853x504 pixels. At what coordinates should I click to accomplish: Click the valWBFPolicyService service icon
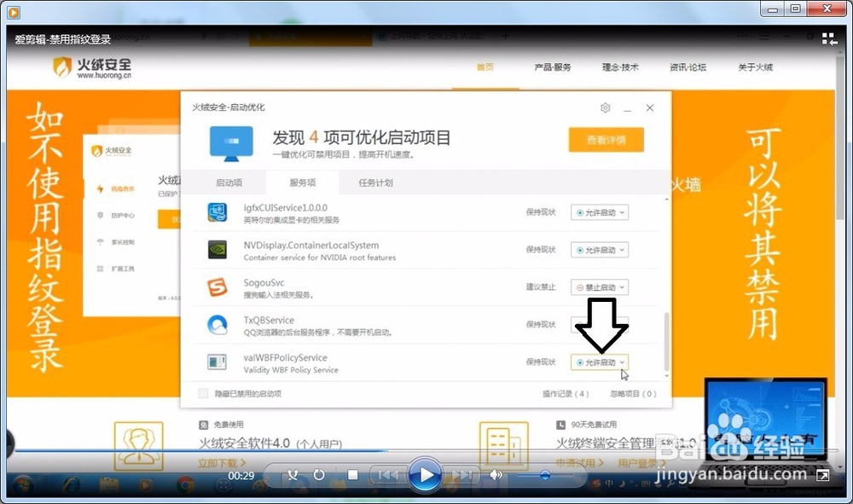(216, 363)
